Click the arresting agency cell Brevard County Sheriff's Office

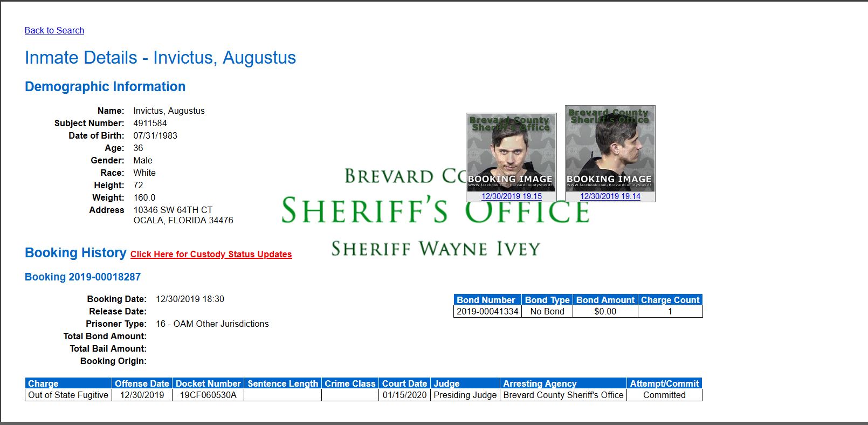[563, 395]
